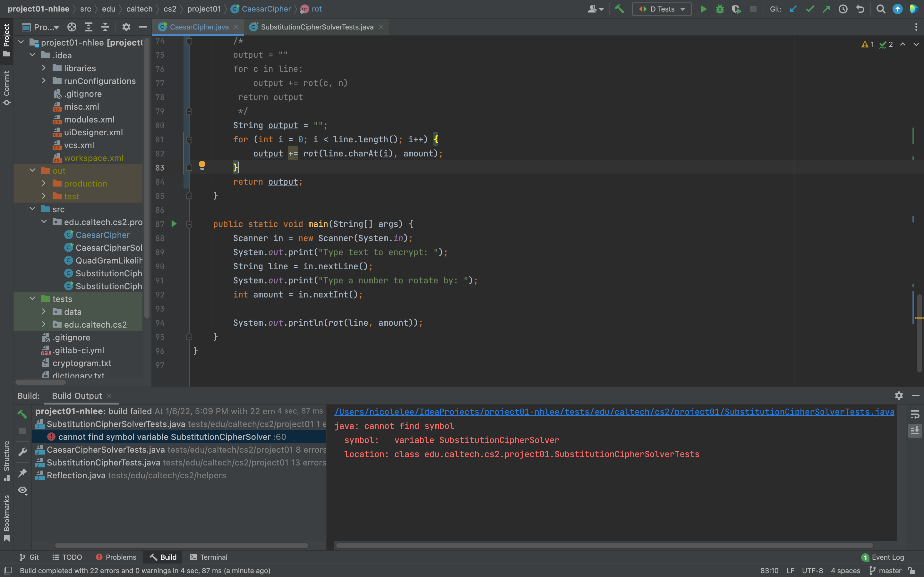Click the project tree horizontal scrollbar
Screen dimensions: 924x577
(41, 382)
